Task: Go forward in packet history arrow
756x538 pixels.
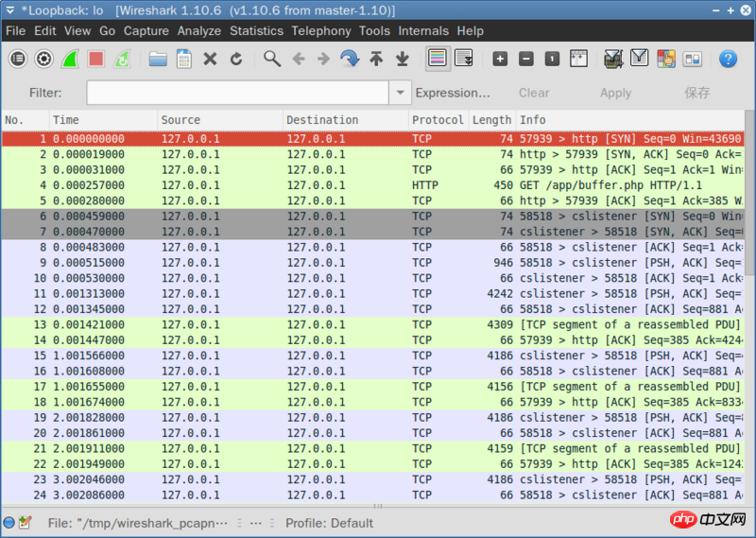Action: 324,59
